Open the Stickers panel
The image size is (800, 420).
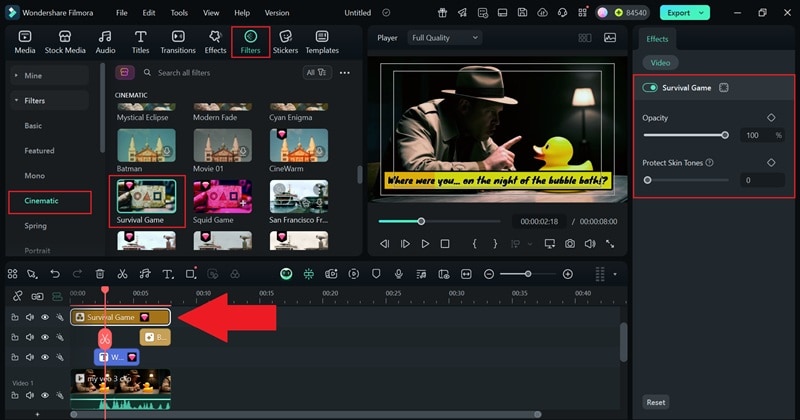pos(285,42)
